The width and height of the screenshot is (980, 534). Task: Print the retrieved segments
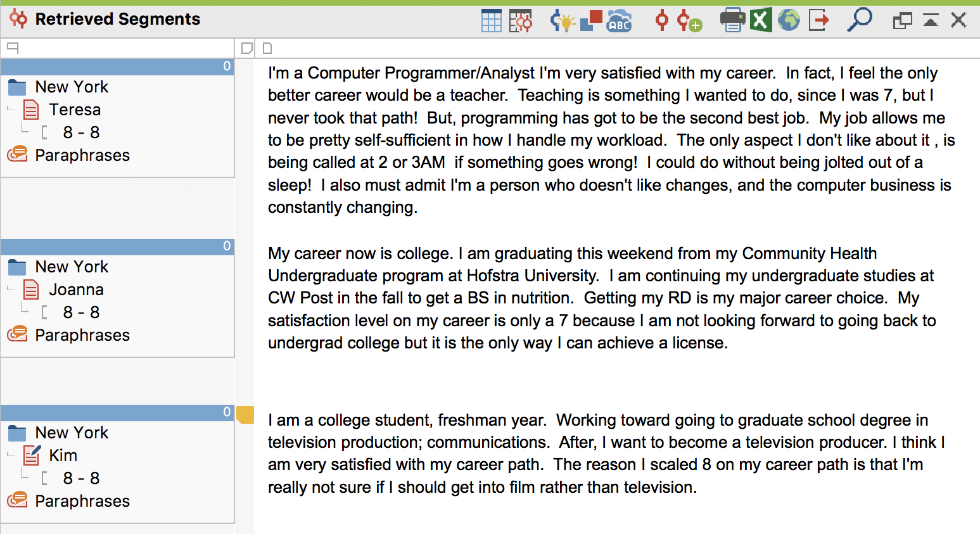pos(733,20)
